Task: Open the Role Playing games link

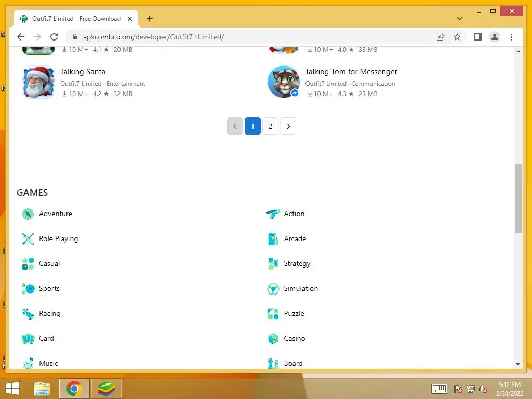Action: click(58, 239)
